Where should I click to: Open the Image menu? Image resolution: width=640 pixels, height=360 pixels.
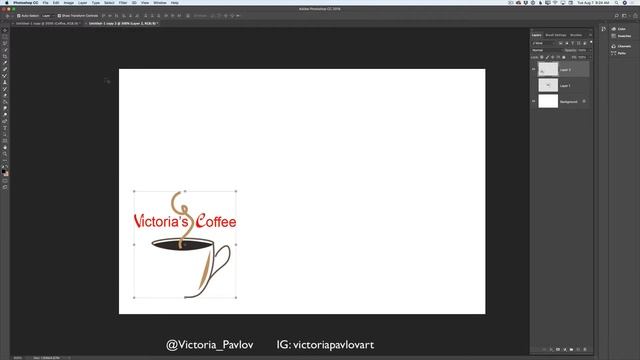pos(68,3)
